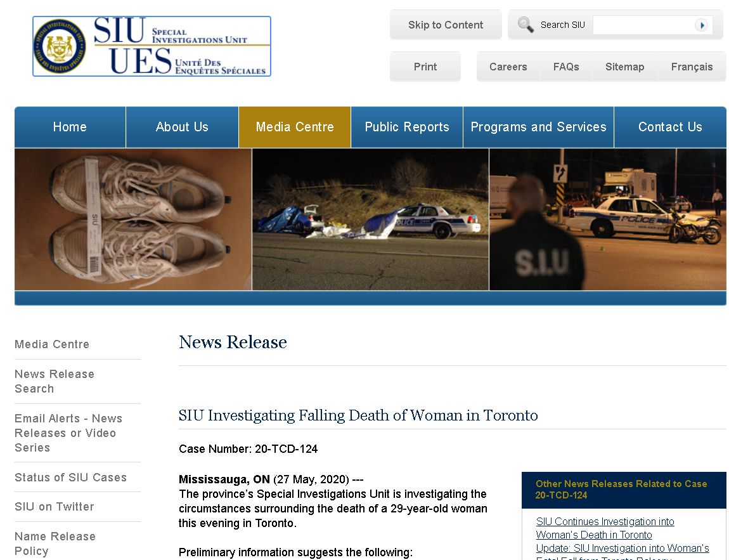Click the search magnifying glass icon
729x560 pixels.
coord(526,25)
